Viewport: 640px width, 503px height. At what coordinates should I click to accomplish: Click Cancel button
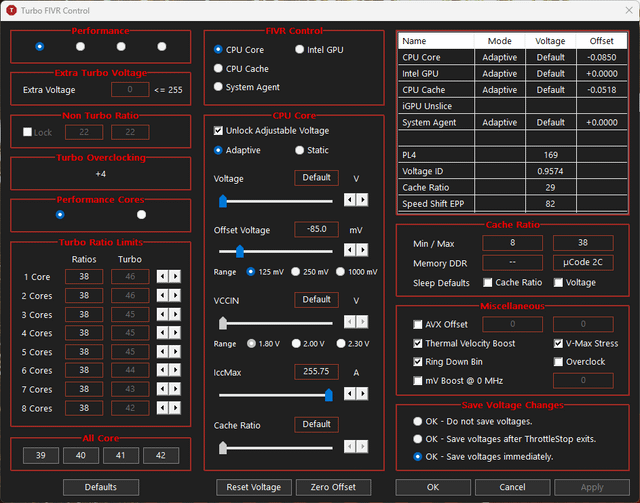coord(513,487)
